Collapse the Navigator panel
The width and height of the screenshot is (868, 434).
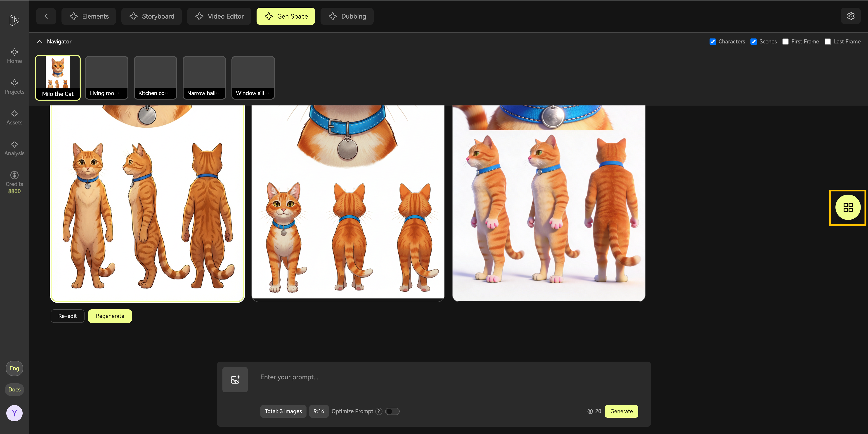point(40,41)
